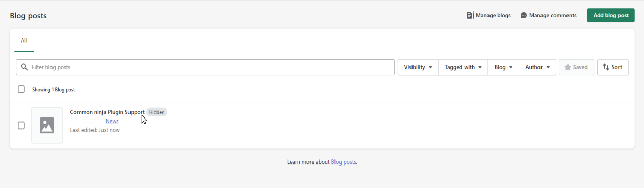Click the search magnifier icon
Image resolution: width=644 pixels, height=188 pixels.
click(24, 67)
